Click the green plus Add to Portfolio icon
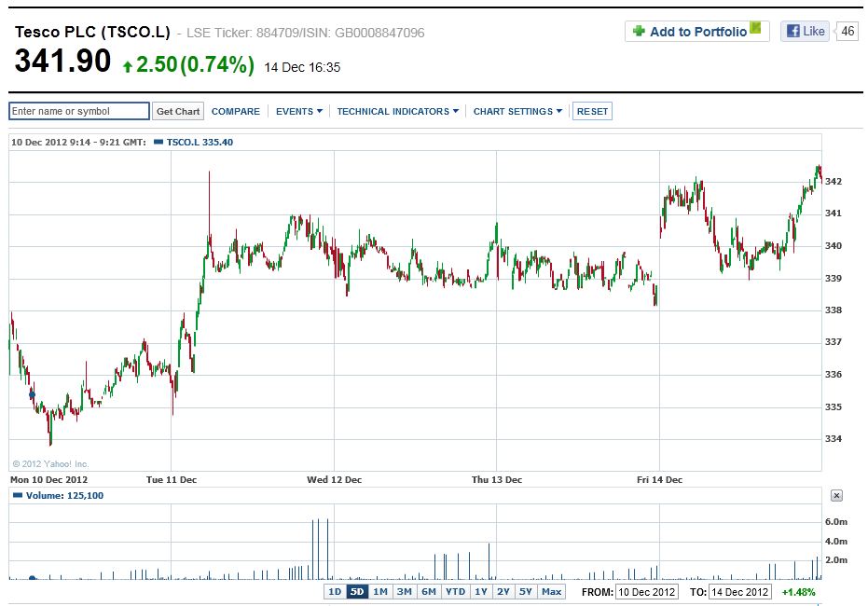The image size is (868, 606). coord(639,31)
